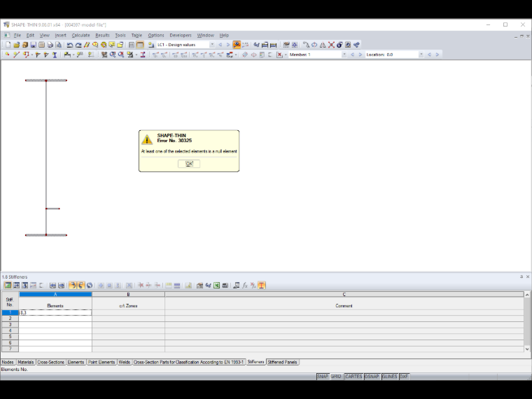Image resolution: width=532 pixels, height=399 pixels.
Task: Click the red X delete icon in top toolbar
Action: 331,45
